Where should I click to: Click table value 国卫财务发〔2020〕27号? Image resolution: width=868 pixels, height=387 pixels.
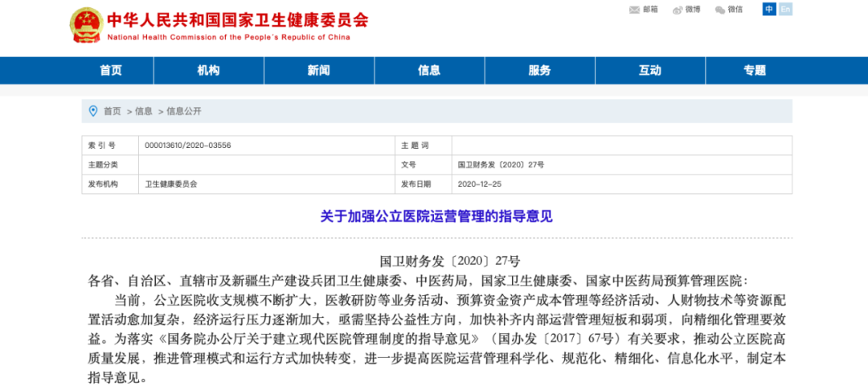click(502, 165)
